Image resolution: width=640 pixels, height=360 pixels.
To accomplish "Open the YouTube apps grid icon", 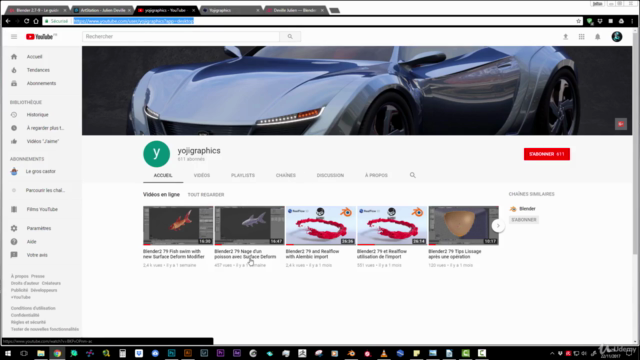I will coord(582,37).
